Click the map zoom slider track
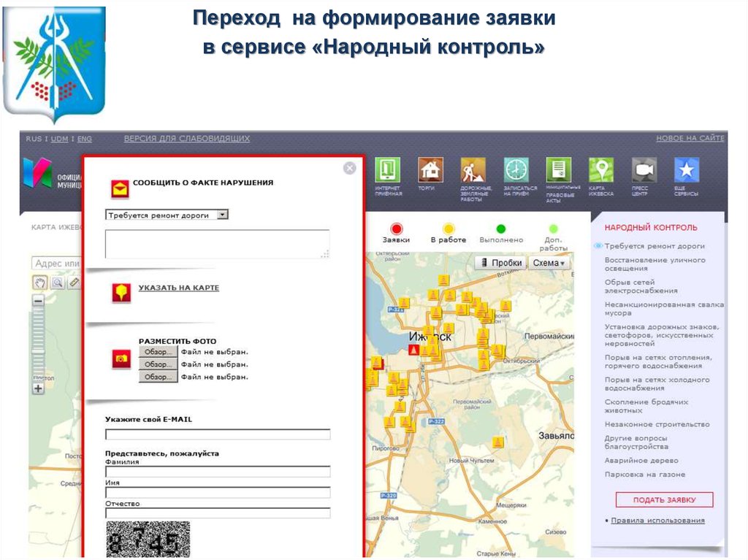Viewport: 748px width, 560px height. 39,343
